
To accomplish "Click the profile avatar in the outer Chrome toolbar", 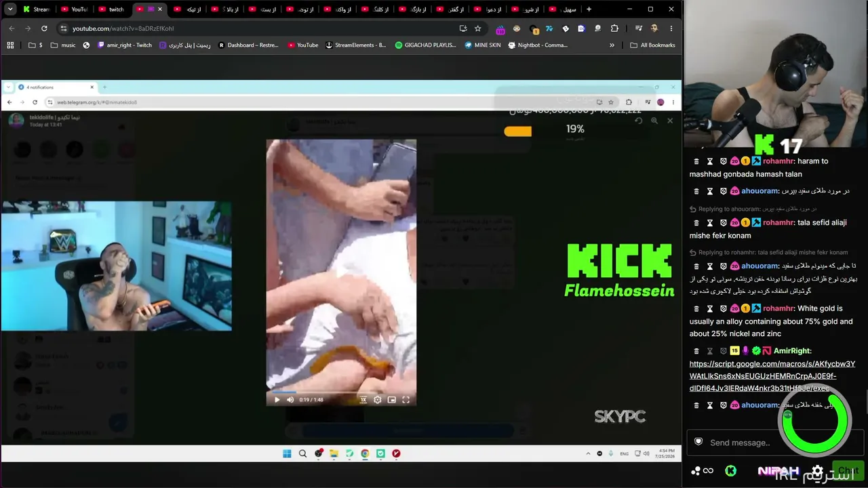I will point(654,28).
